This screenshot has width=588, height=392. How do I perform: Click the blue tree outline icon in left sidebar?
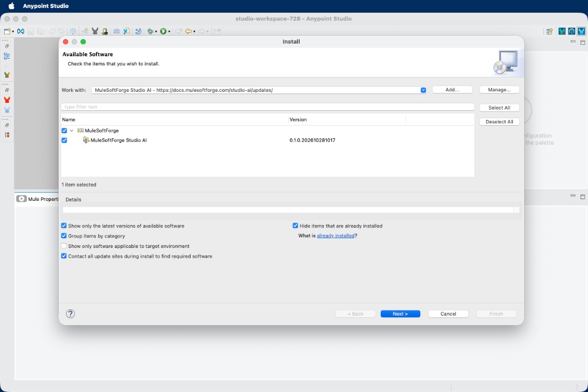point(7,56)
